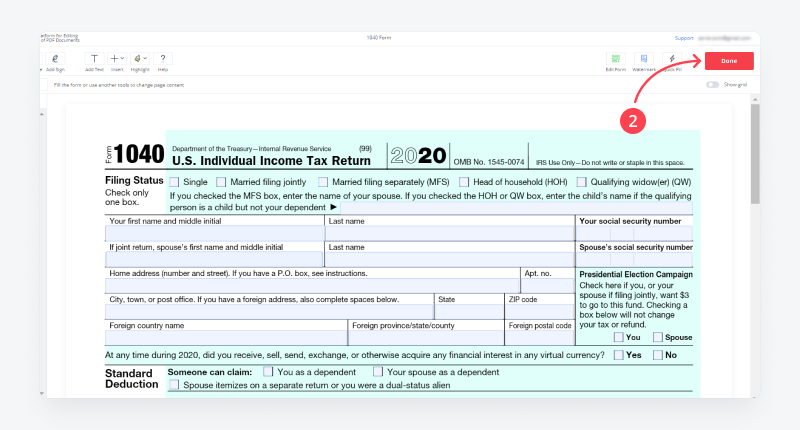Click the Apt. no. input field

[x=547, y=286]
